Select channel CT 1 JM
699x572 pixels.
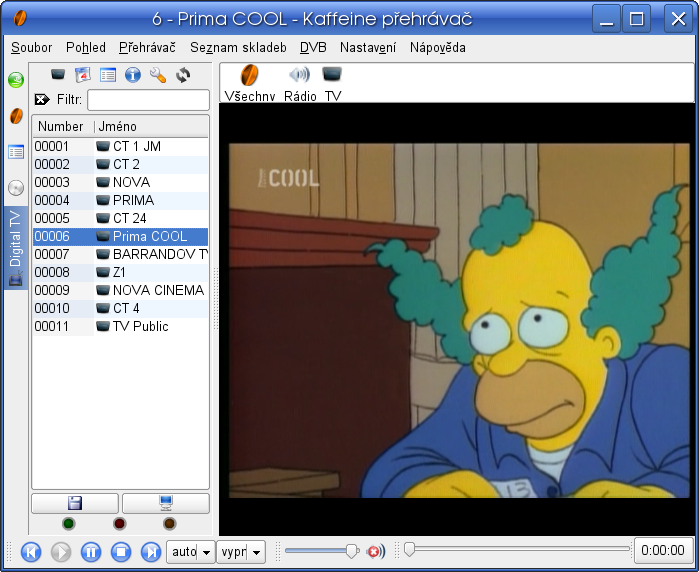tap(120, 146)
